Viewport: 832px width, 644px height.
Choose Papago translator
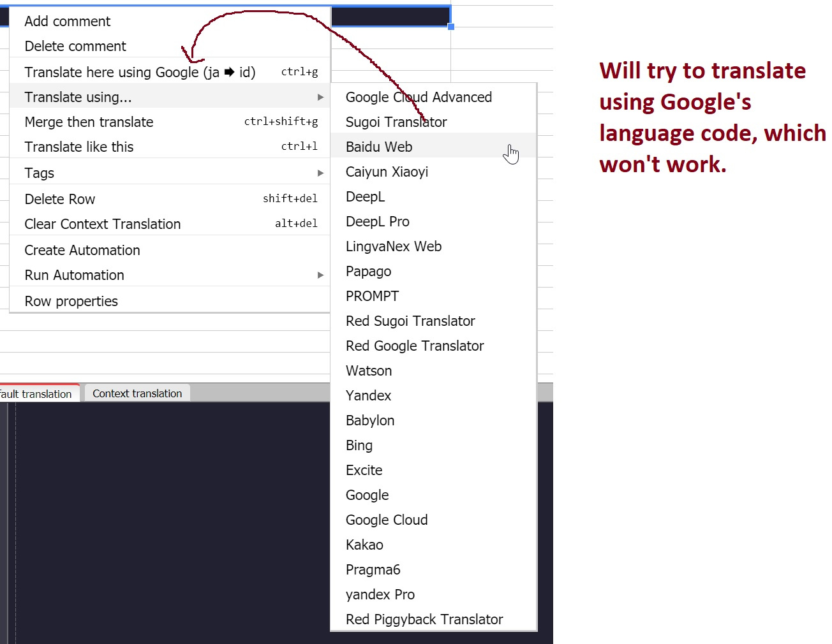coord(434,271)
